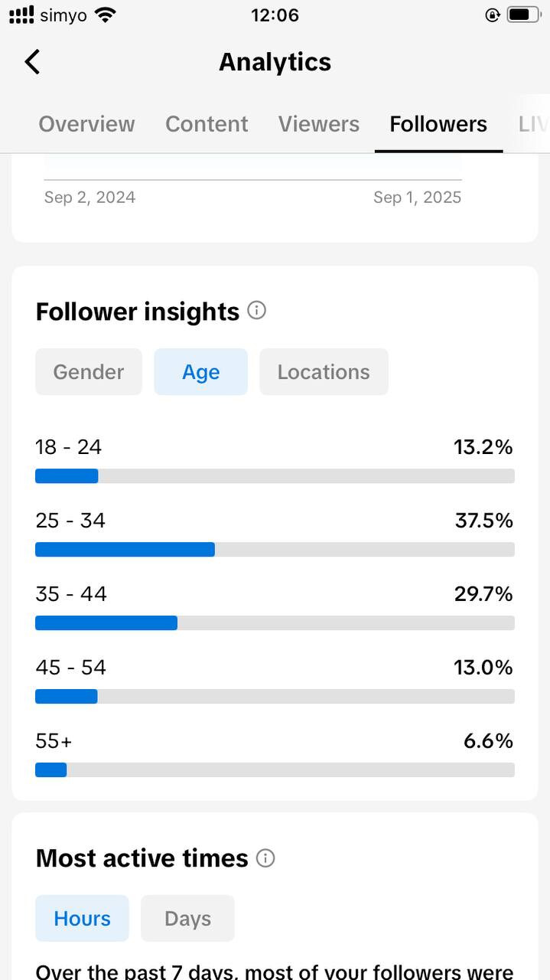Tap the cellular signal bars icon
The height and width of the screenshot is (980, 550).
click(21, 15)
